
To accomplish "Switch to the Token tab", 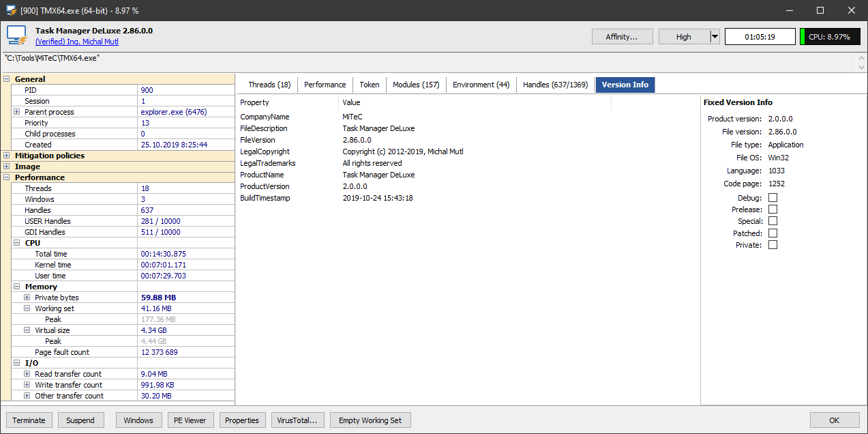I will click(x=370, y=85).
